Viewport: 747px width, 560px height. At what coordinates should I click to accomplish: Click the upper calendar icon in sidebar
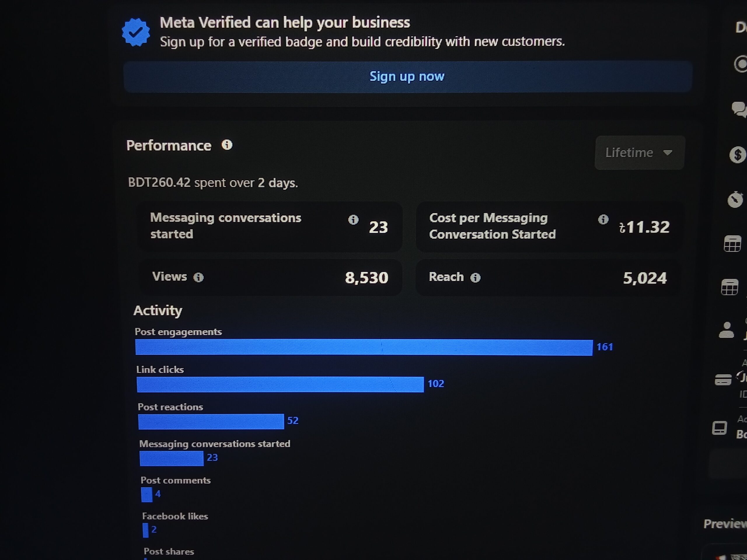tap(732, 244)
